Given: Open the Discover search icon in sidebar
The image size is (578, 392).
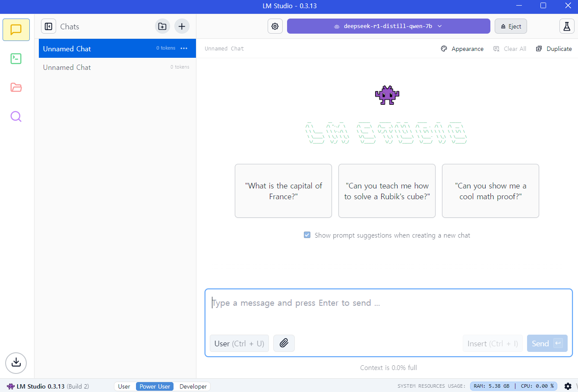Looking at the screenshot, I should point(16,116).
